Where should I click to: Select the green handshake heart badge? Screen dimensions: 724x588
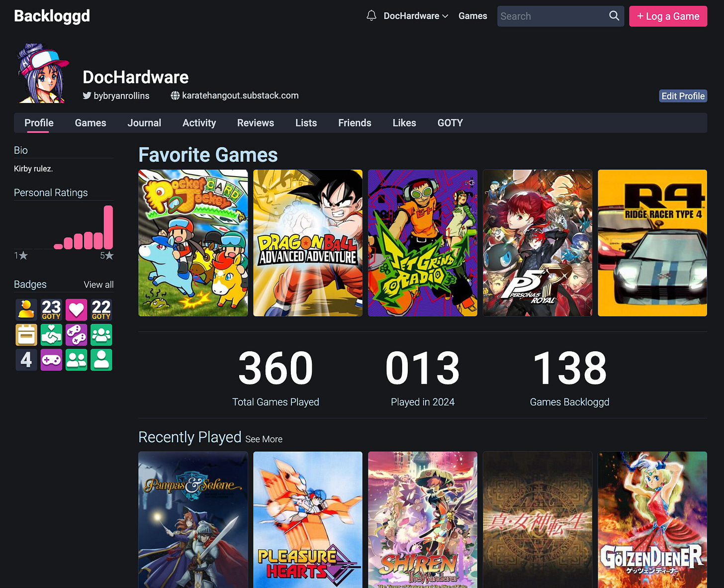point(51,335)
